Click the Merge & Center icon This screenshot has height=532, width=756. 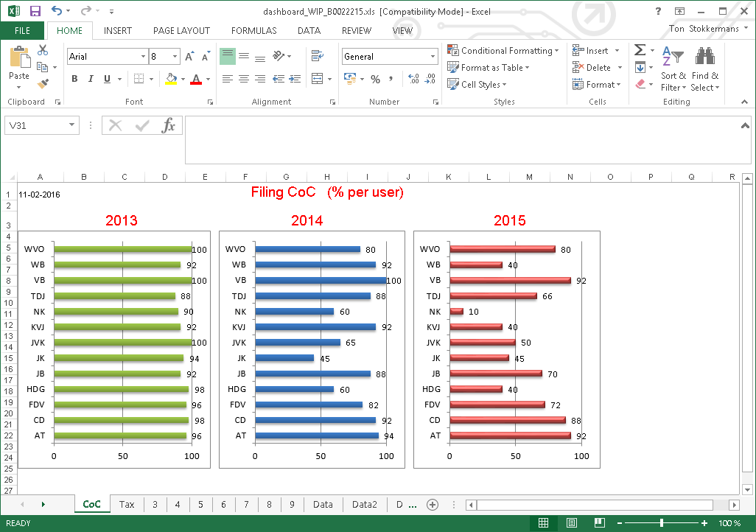tap(318, 79)
